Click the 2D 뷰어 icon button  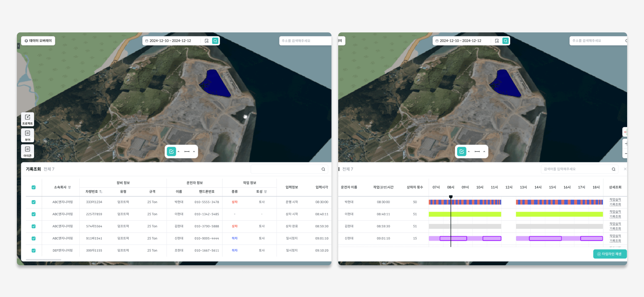[x=27, y=135]
